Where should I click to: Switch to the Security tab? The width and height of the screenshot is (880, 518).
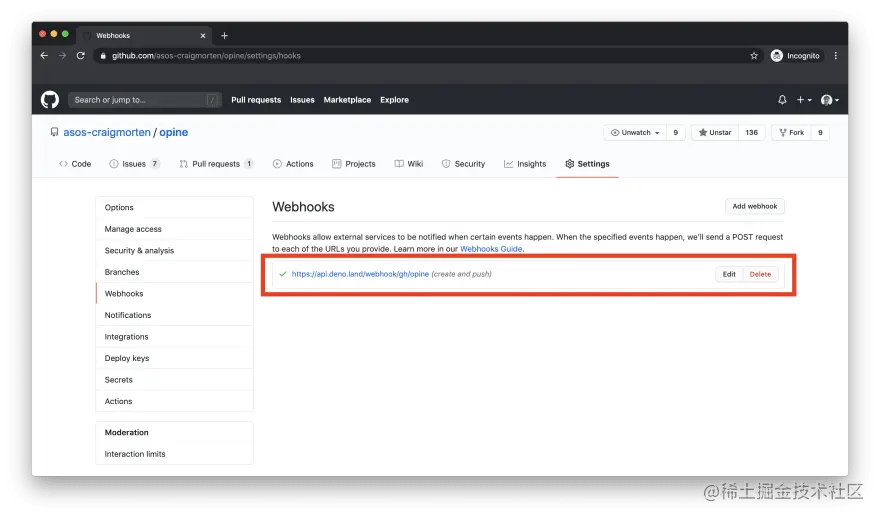click(463, 164)
